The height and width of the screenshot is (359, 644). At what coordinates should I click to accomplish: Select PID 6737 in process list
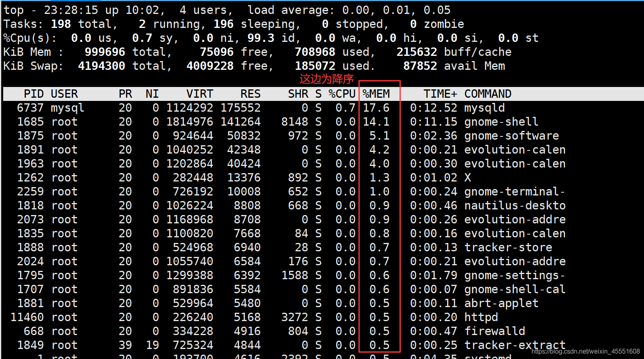(x=30, y=108)
